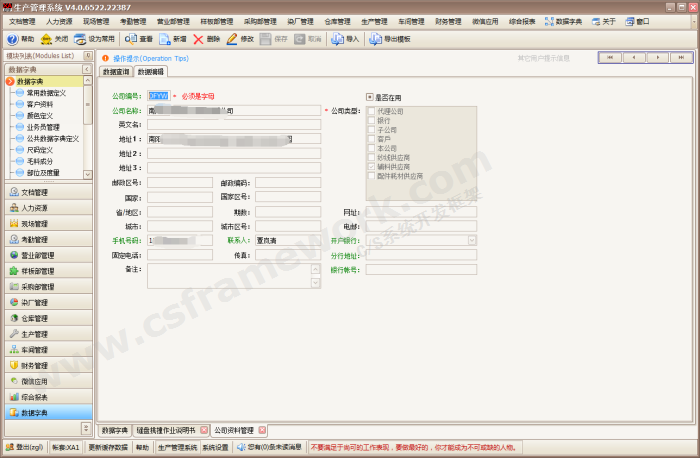The height and width of the screenshot is (458, 700).
Task: Check the 代理公司 company type box
Action: (x=372, y=111)
